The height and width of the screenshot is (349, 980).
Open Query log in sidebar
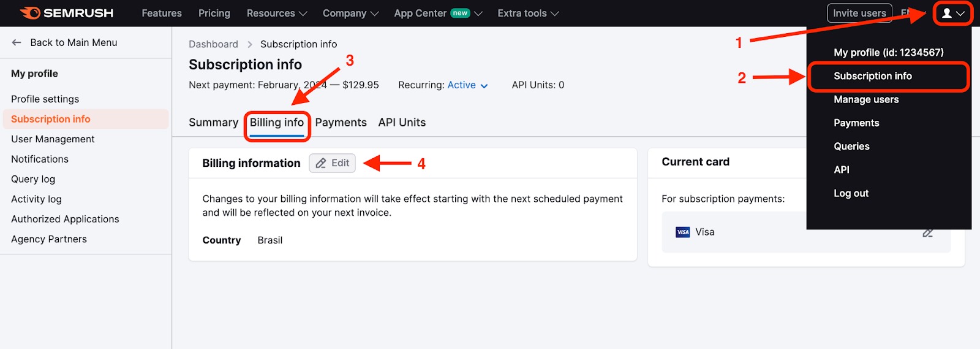(33, 179)
